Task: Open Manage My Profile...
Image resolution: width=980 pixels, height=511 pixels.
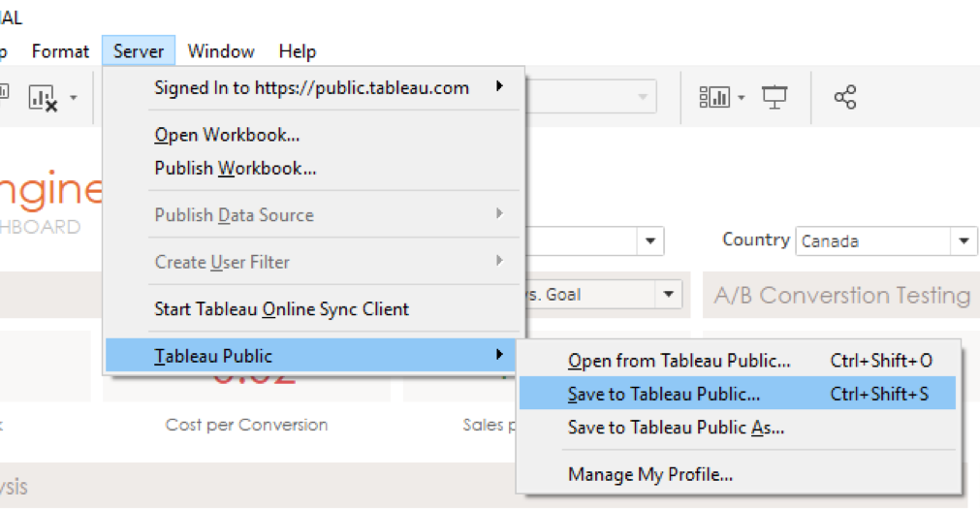Action: [738, 475]
